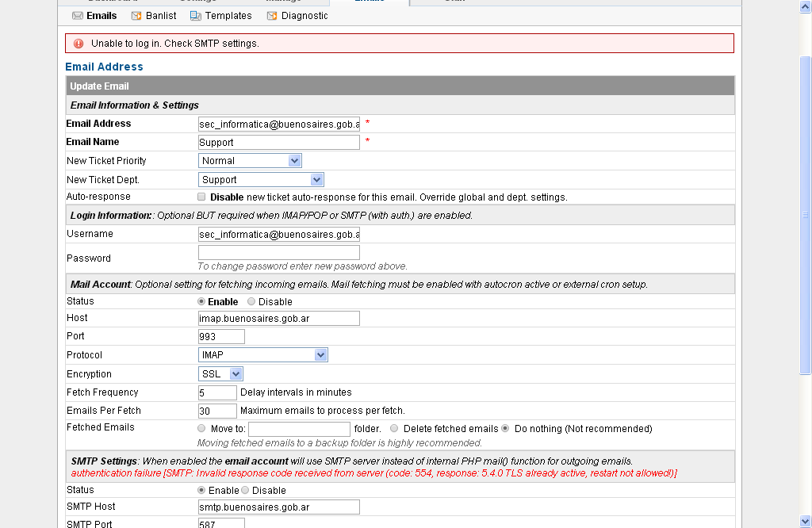This screenshot has width=812, height=528.
Task: Click the 'Update Email' table header
Action: pyautogui.click(x=400, y=86)
